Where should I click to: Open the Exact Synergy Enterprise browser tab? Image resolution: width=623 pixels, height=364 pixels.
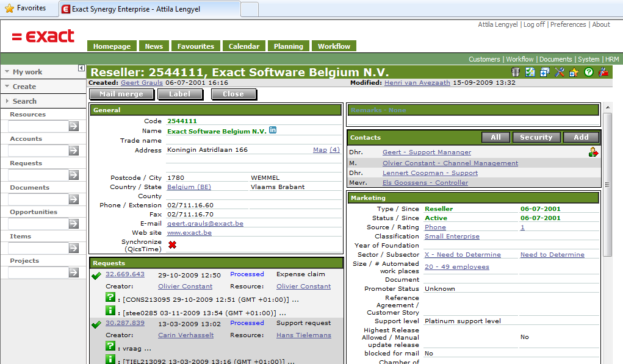click(149, 9)
